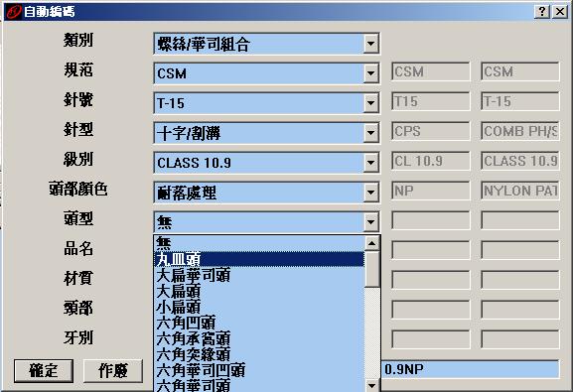Choose 六角華司凹頭 list entry
This screenshot has height=392, width=573.
tap(259, 370)
